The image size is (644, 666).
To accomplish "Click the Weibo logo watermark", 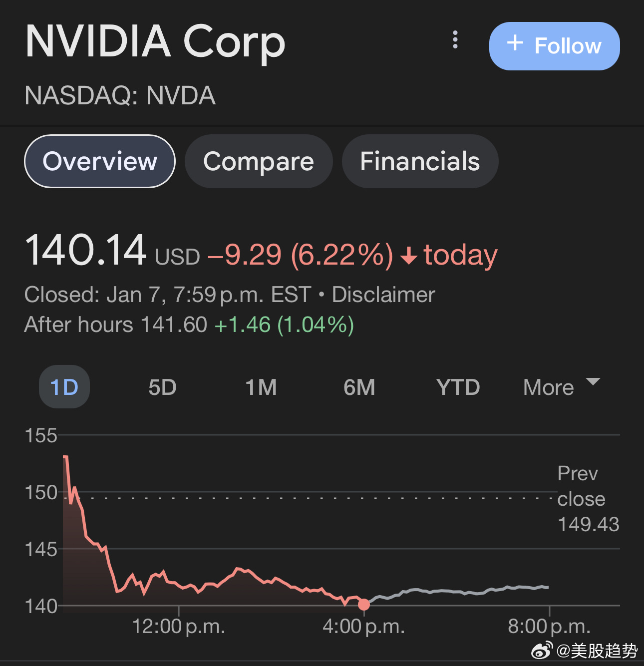I will (542, 651).
